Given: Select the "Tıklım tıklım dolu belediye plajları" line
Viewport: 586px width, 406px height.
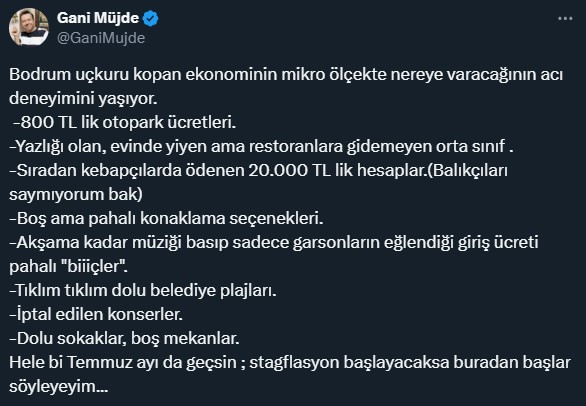Looking at the screenshot, I should pos(143,290).
